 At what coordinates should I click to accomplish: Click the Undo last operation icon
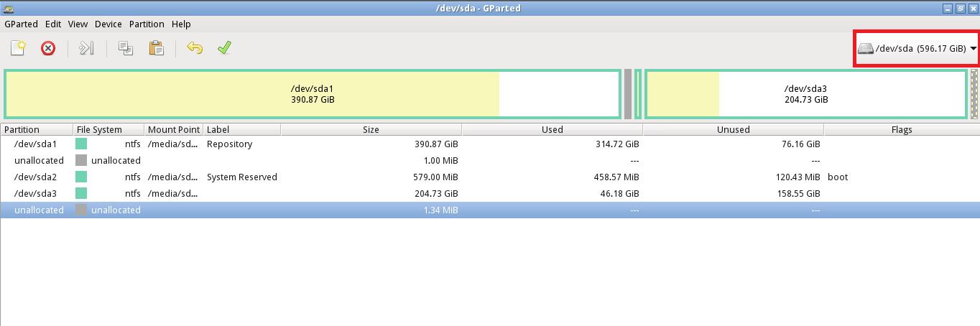[195, 48]
